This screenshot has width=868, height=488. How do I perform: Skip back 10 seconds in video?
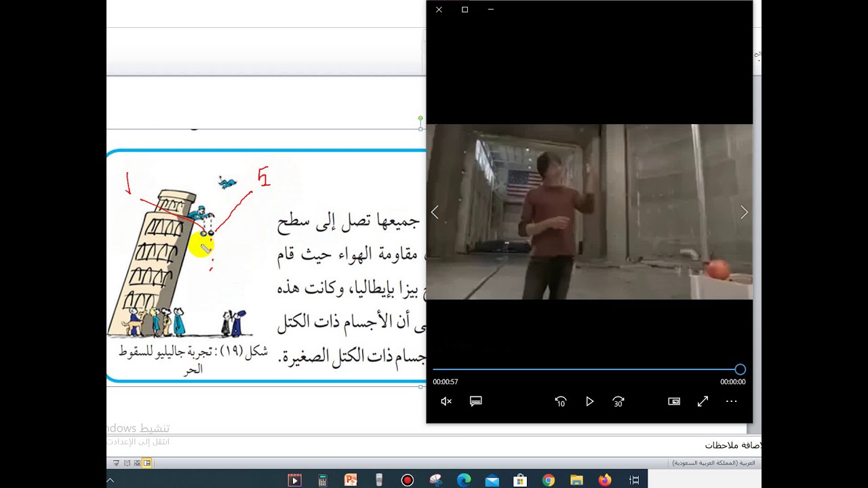point(560,401)
